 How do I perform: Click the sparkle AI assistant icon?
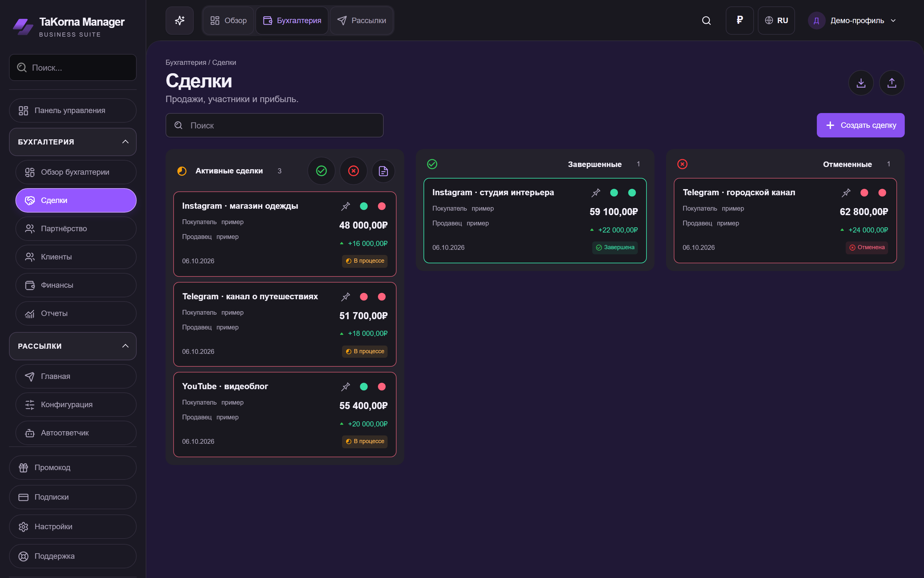(x=179, y=20)
